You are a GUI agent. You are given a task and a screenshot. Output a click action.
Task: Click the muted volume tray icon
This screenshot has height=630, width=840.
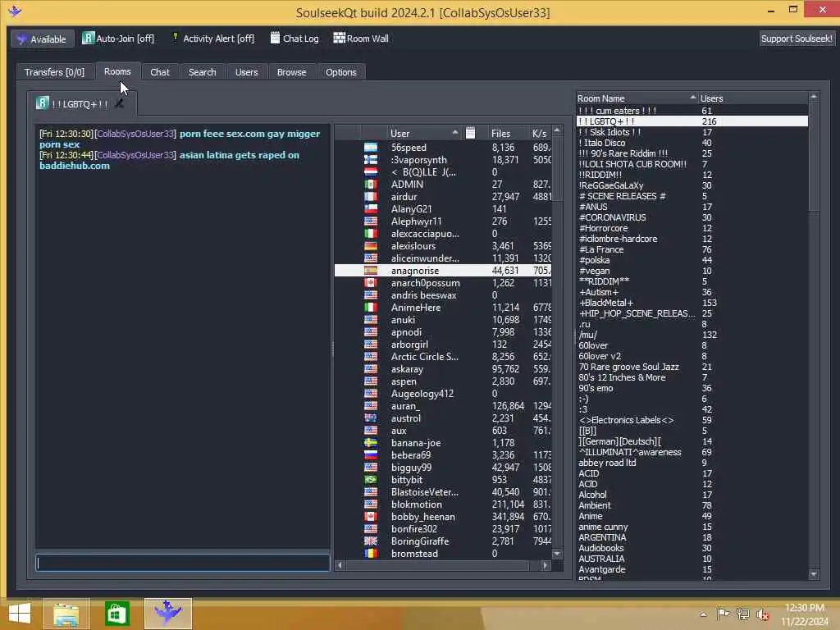pyautogui.click(x=763, y=614)
